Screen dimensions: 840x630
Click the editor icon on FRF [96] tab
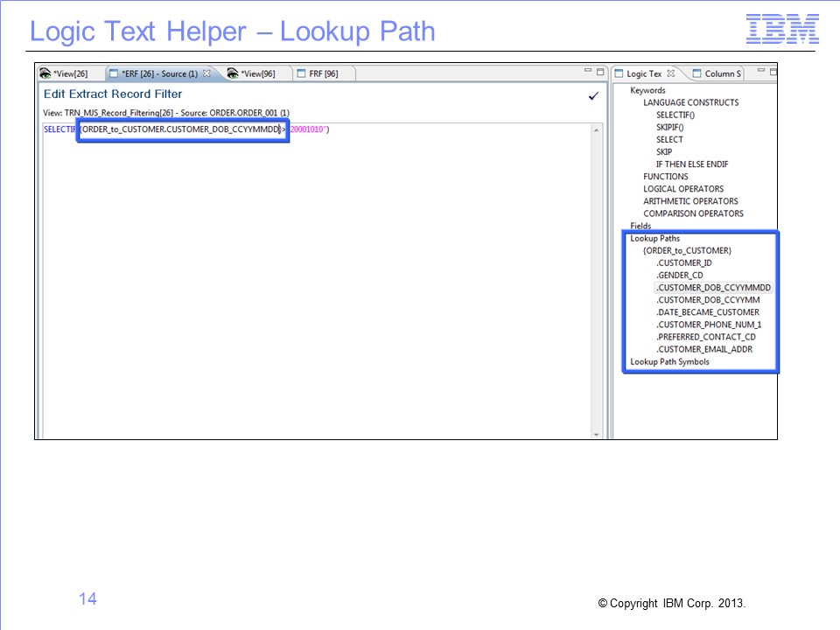tap(301, 73)
